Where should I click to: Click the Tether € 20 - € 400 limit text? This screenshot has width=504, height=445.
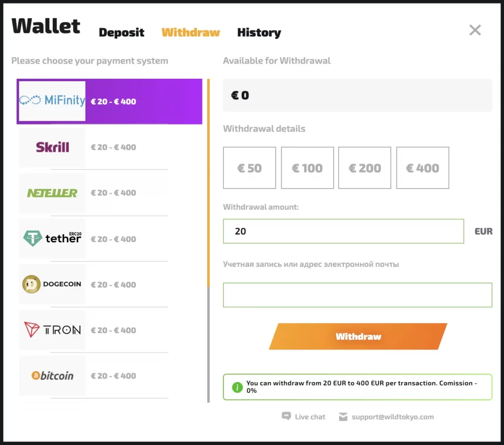114,239
